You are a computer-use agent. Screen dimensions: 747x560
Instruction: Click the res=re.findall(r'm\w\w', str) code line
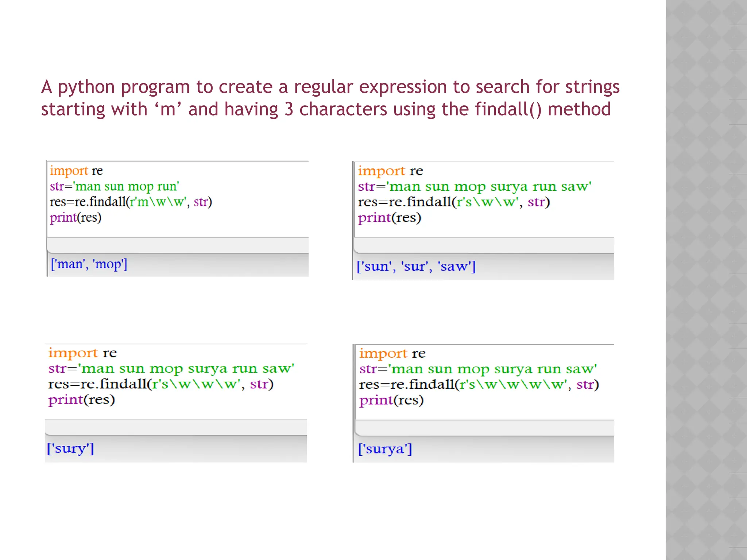click(131, 202)
